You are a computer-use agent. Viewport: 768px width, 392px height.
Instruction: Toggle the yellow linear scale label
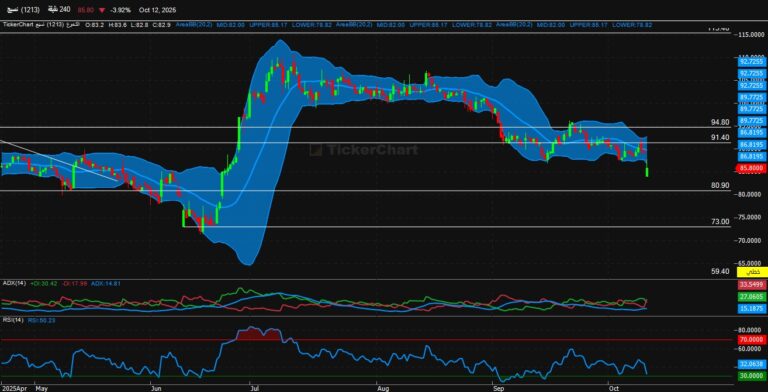tap(752, 272)
